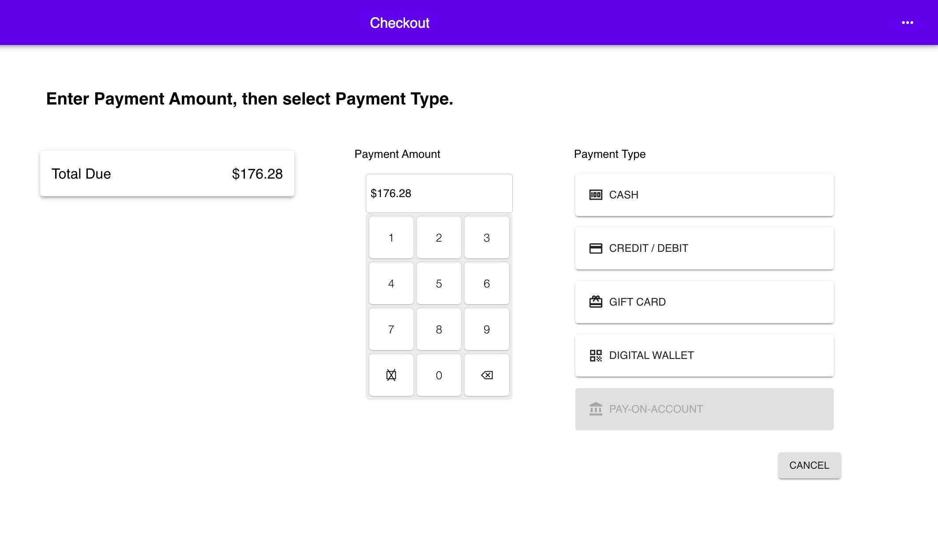Pick DIGITAL WALLET payment type
This screenshot has width=938, height=560.
point(704,355)
